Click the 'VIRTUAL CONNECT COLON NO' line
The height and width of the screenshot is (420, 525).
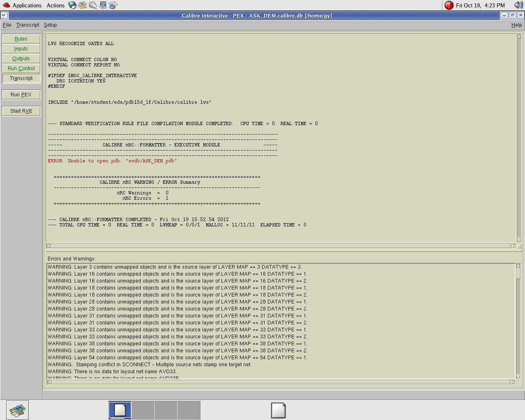coord(82,60)
